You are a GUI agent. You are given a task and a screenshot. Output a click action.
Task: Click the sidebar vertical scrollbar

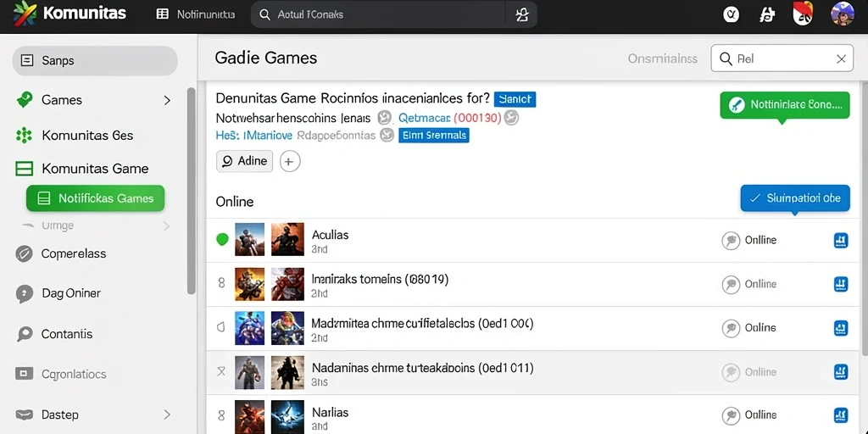[191, 191]
